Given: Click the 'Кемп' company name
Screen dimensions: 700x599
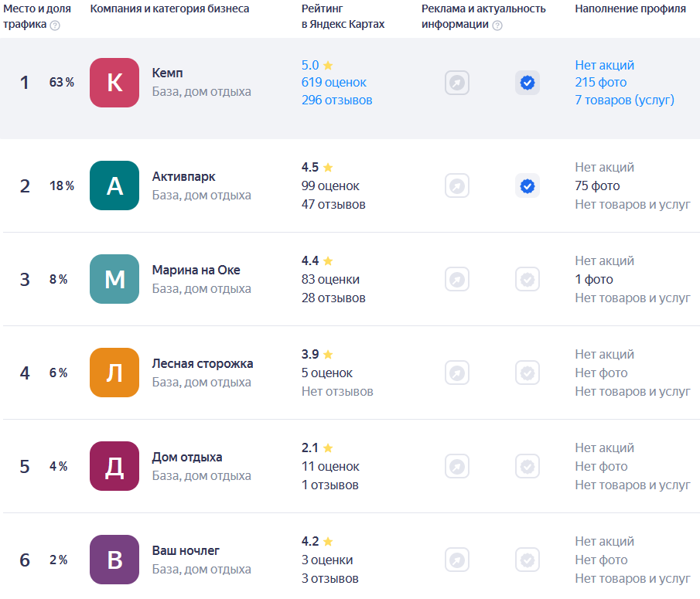Looking at the screenshot, I should 167,73.
